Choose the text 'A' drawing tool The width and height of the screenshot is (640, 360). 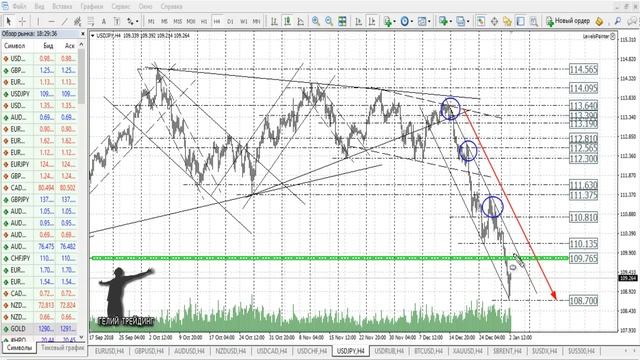104,21
